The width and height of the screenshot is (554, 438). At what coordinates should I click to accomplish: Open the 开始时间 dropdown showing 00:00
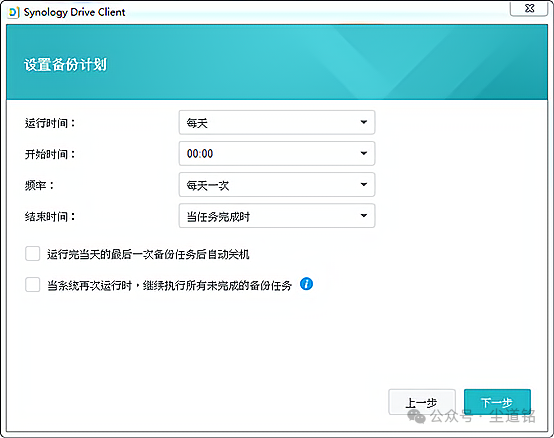[x=277, y=154]
